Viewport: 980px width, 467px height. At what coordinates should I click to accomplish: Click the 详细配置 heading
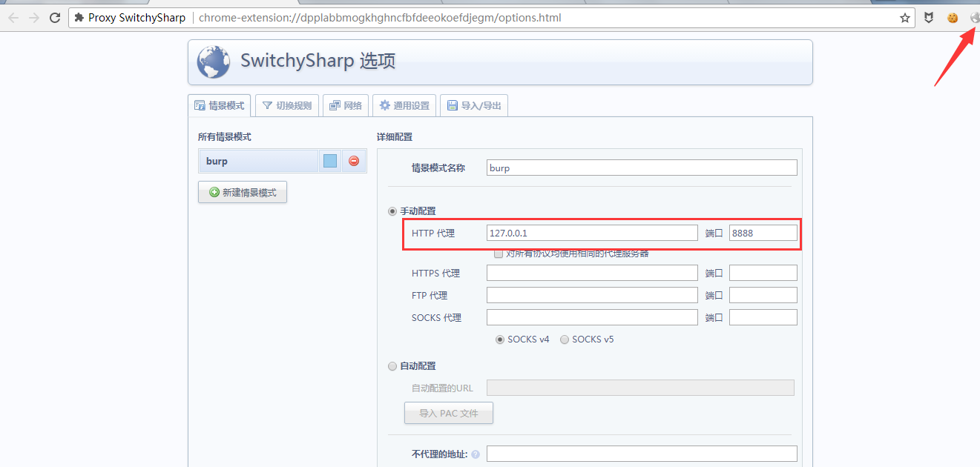tap(395, 137)
